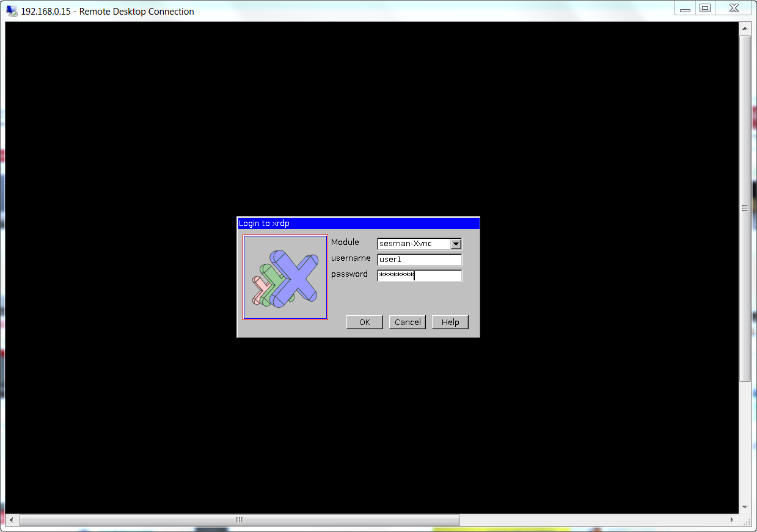
Task: Cancel the xrdp login
Action: (x=407, y=322)
